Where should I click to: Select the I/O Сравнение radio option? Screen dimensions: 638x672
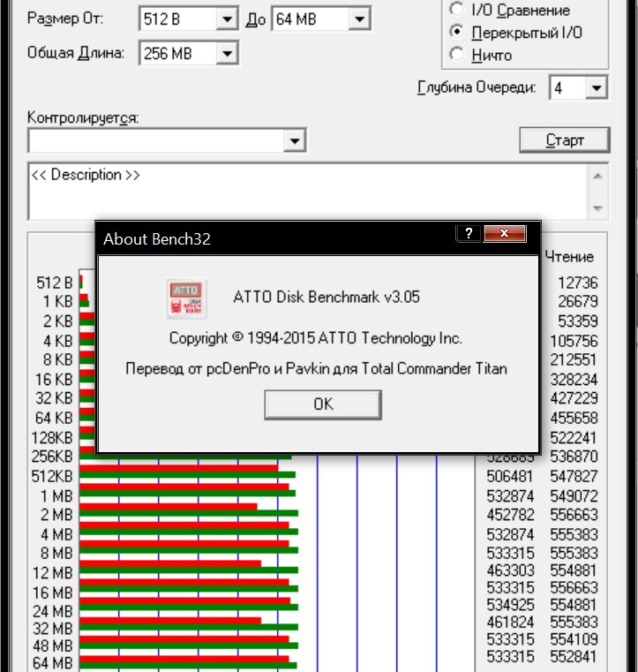tap(457, 9)
